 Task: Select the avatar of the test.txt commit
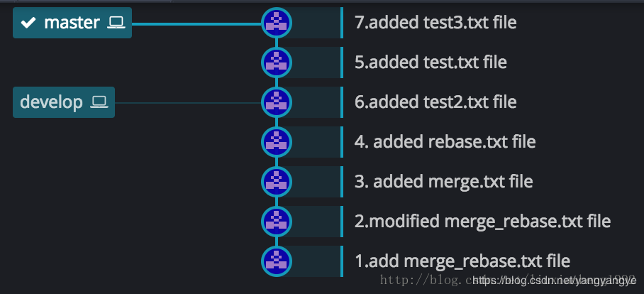276,62
